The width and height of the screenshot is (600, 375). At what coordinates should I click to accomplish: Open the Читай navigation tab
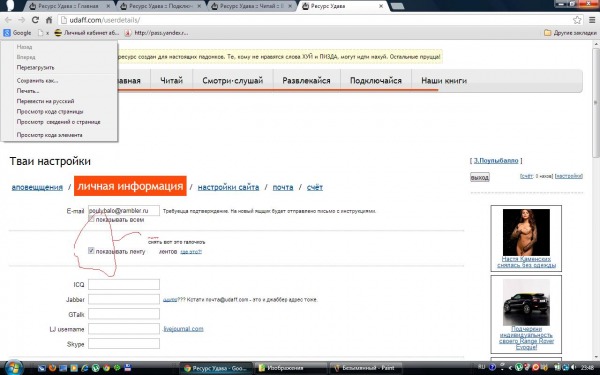[x=171, y=81]
